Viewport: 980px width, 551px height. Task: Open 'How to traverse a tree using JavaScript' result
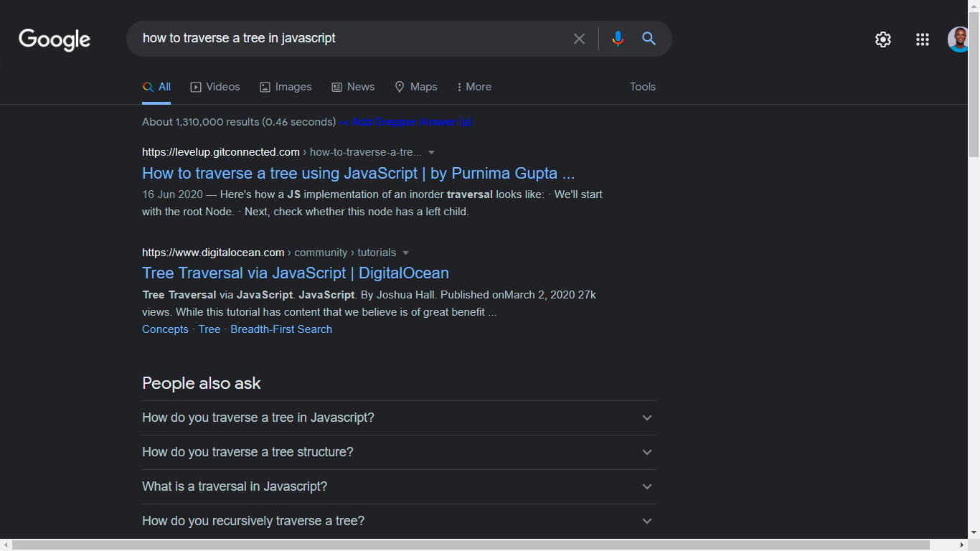[x=359, y=173]
